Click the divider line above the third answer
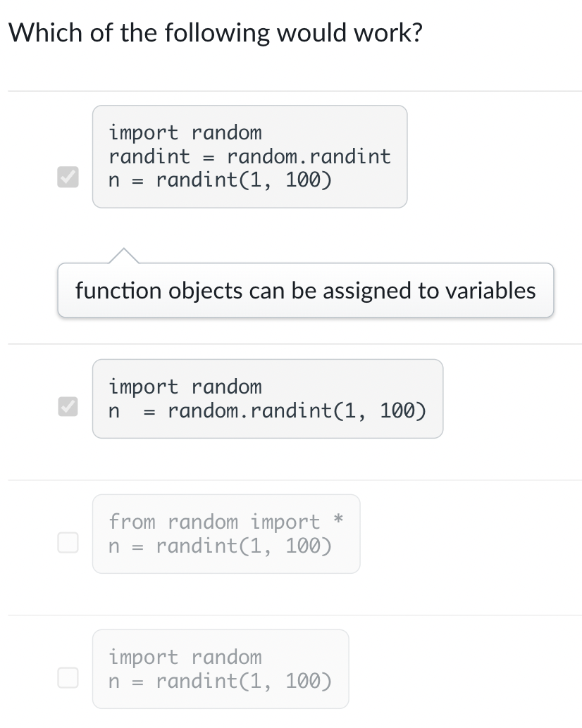This screenshot has width=582, height=728. [291, 480]
